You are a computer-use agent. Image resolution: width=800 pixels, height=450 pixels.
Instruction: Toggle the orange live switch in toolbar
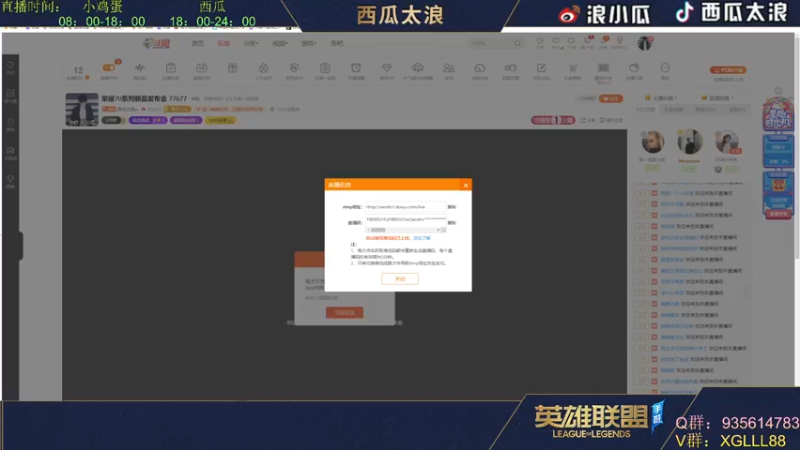(109, 67)
